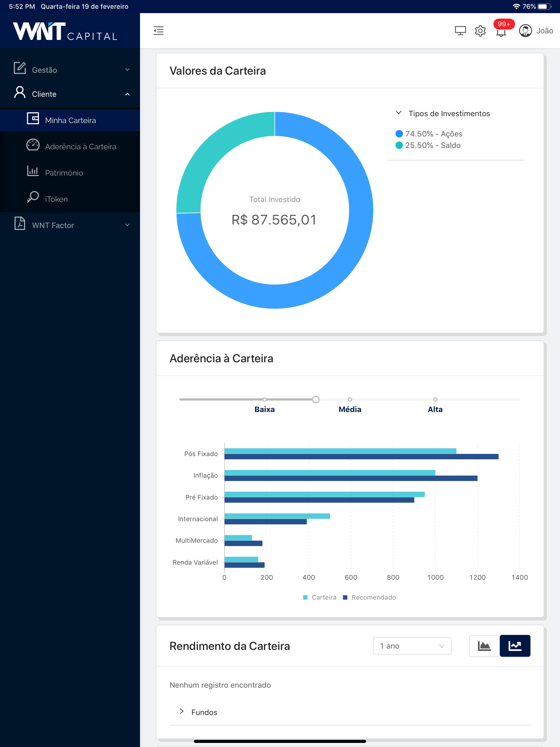Click the Baixa label

264,409
